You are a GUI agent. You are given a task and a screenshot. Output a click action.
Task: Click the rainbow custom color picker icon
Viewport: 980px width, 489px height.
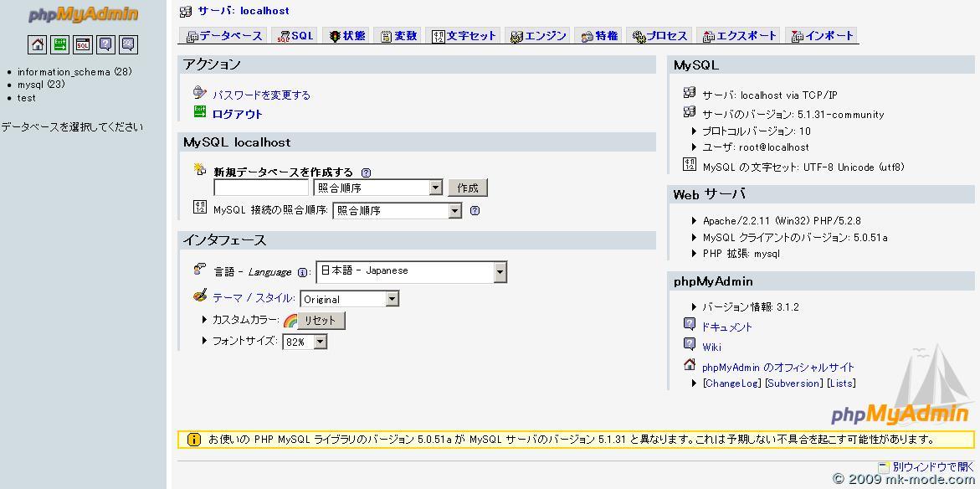click(x=290, y=321)
